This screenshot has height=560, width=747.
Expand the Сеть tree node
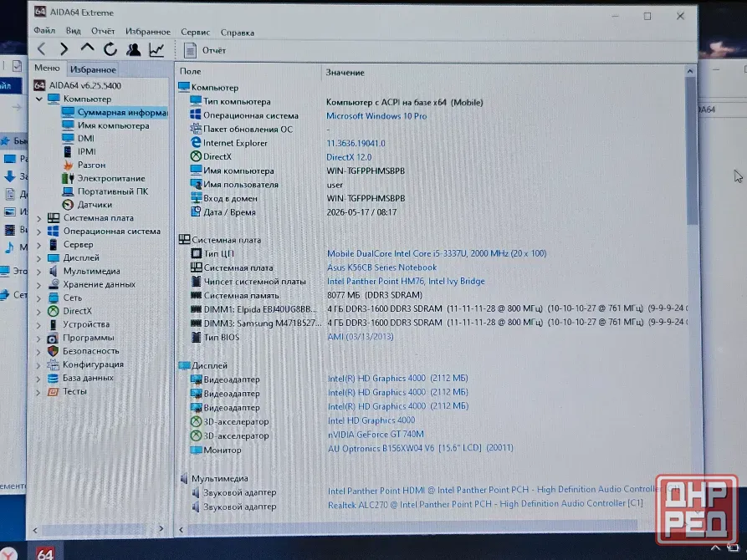39,298
